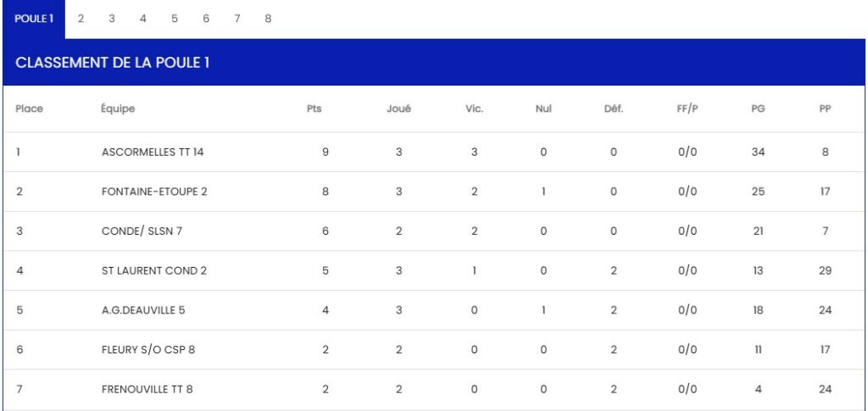Image resolution: width=868 pixels, height=411 pixels.
Task: Switch to poule 6 tab
Action: point(206,19)
